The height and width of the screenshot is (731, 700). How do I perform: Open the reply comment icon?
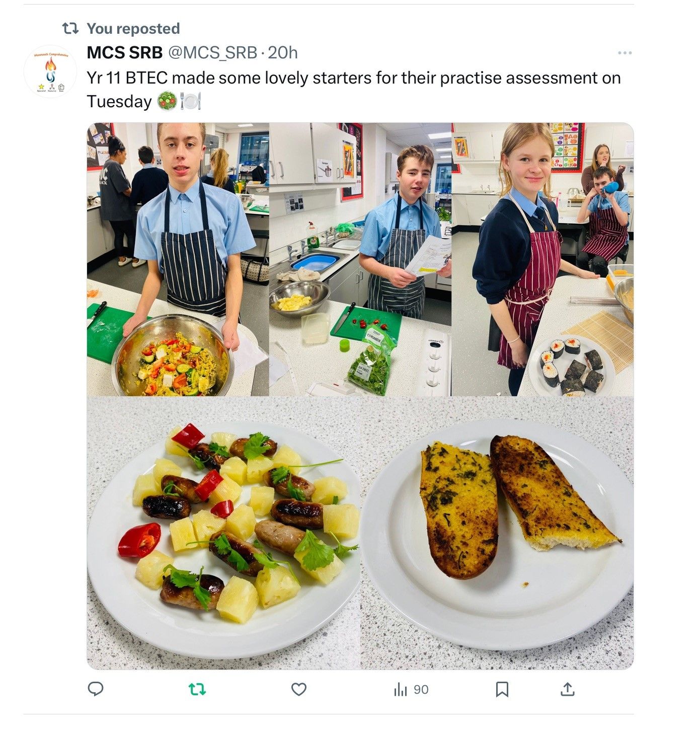pos(96,689)
